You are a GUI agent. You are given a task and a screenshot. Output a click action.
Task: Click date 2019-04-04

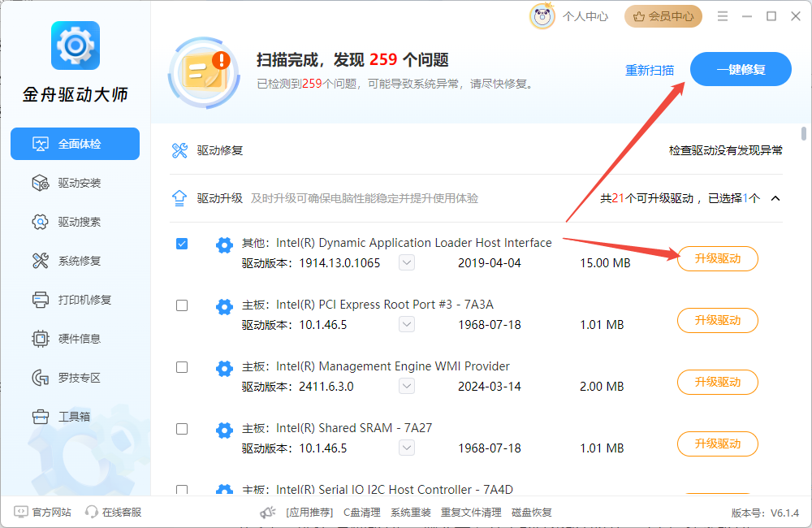(490, 262)
